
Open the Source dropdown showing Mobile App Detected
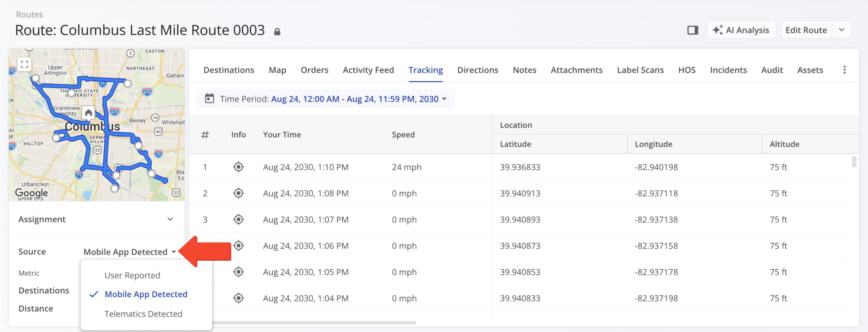point(130,252)
